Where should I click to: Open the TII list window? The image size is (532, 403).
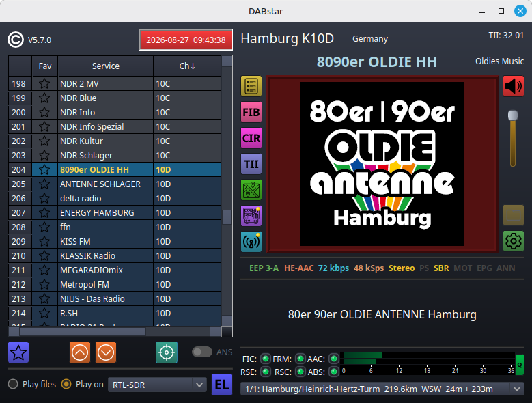[251, 164]
